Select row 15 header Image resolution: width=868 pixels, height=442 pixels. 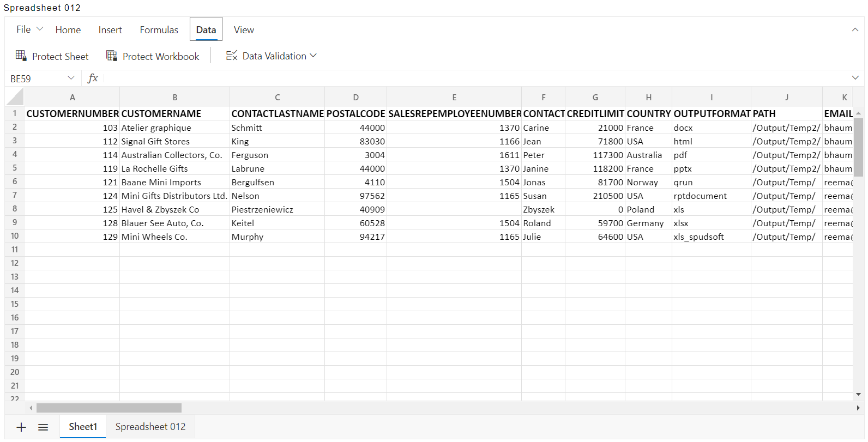click(15, 304)
